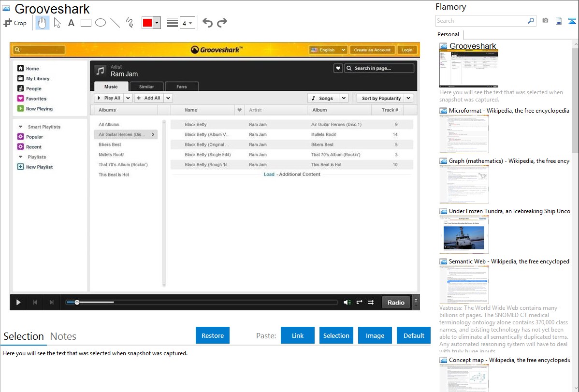Open the Personal tab

tap(448, 34)
